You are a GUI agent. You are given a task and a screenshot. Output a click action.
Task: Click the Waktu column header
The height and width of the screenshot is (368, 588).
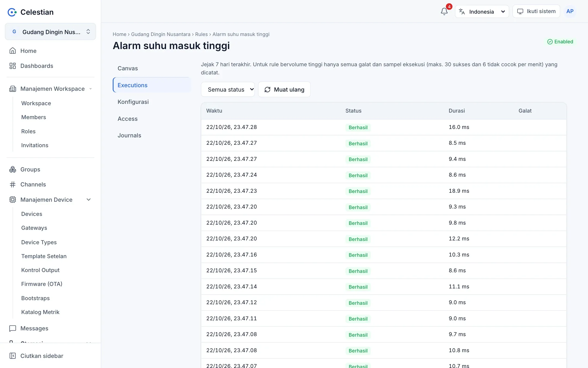pyautogui.click(x=214, y=111)
